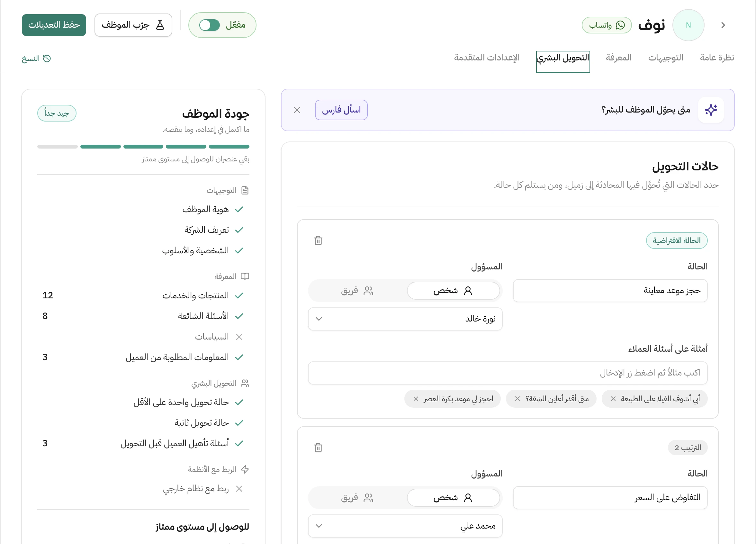Select فريق for حجز موعد معاينة case

coord(357,291)
